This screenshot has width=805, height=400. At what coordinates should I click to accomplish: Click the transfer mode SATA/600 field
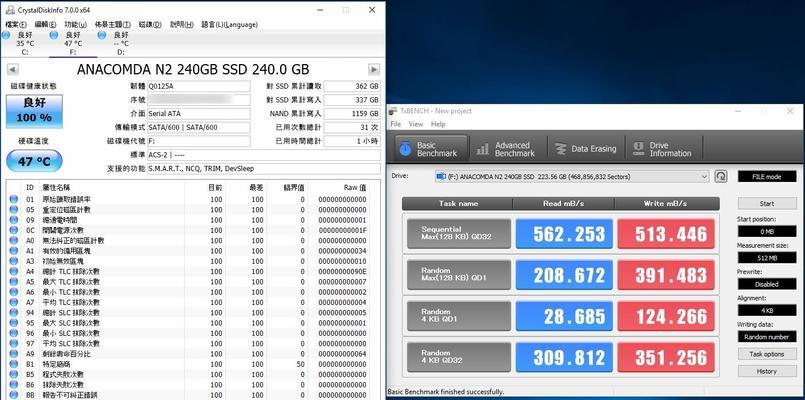[x=199, y=127]
